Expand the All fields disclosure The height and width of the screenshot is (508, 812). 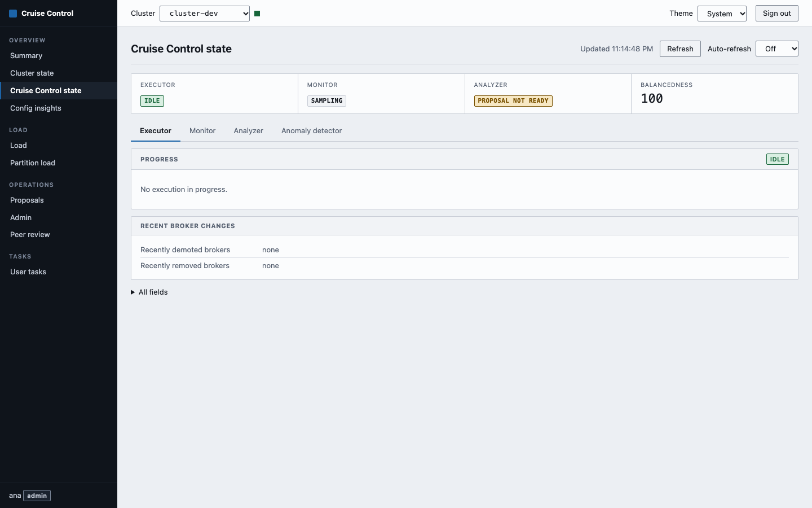pos(149,292)
